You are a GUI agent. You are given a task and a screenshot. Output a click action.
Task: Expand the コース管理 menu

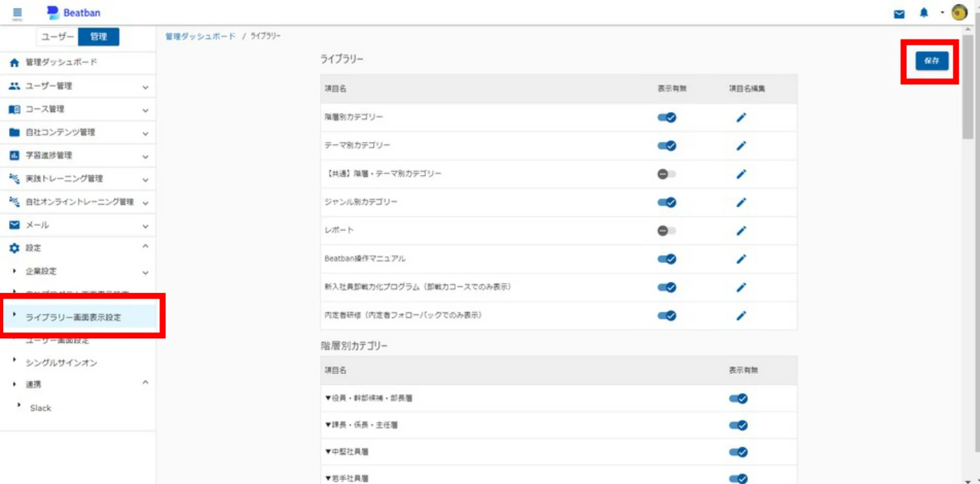78,109
